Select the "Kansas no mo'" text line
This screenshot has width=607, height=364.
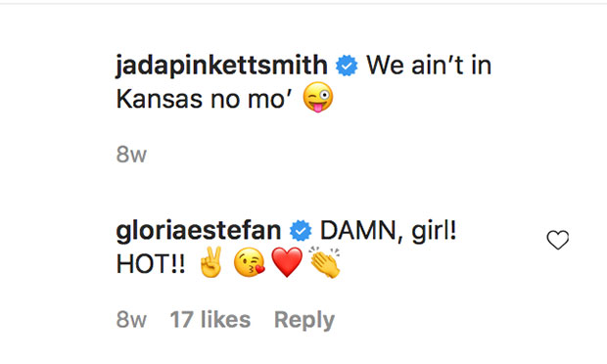[x=204, y=99]
